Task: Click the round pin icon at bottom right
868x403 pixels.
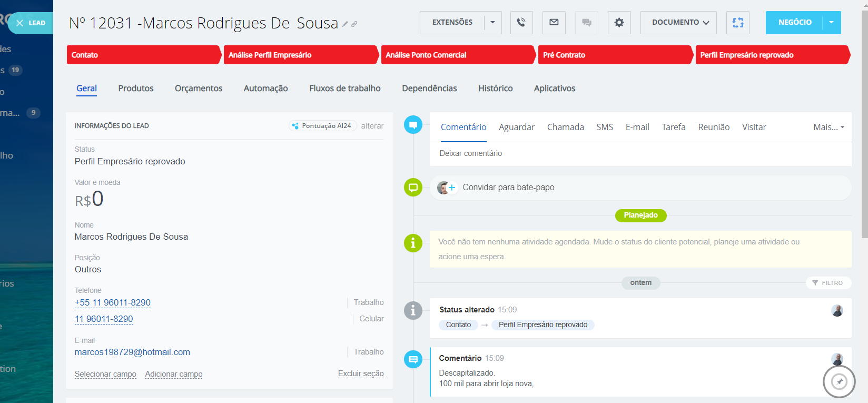Action: 839,381
